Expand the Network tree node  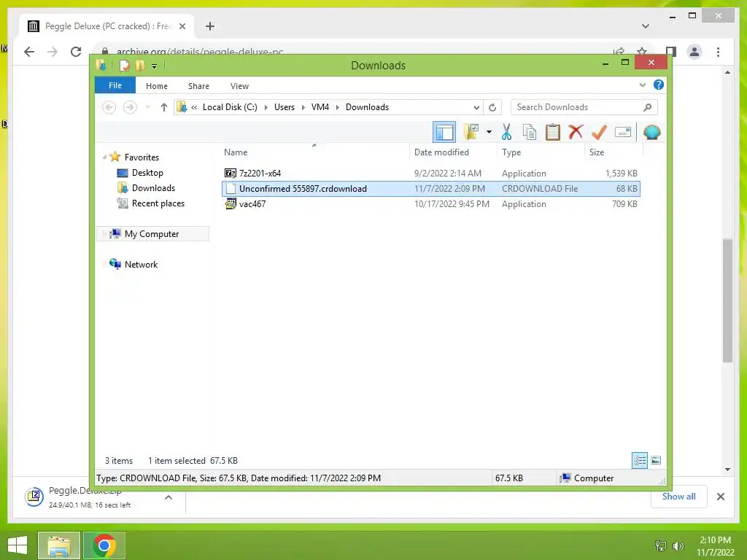[x=104, y=264]
